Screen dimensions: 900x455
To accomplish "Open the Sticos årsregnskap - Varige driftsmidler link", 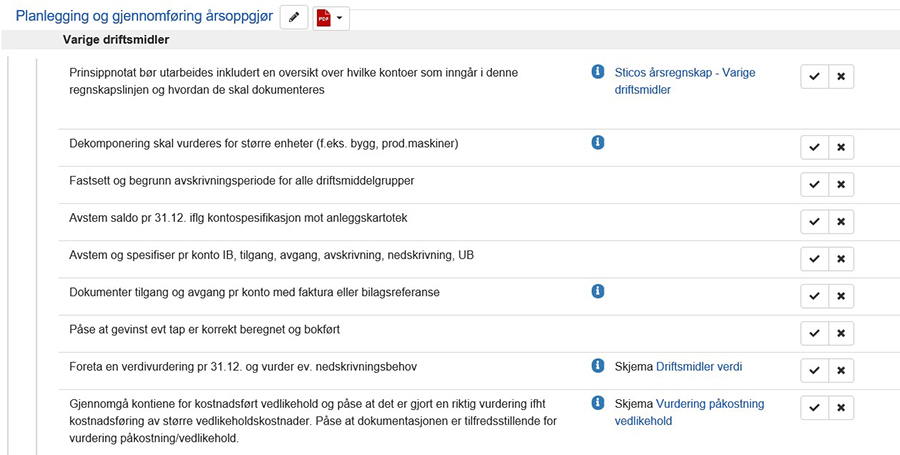I will [685, 81].
